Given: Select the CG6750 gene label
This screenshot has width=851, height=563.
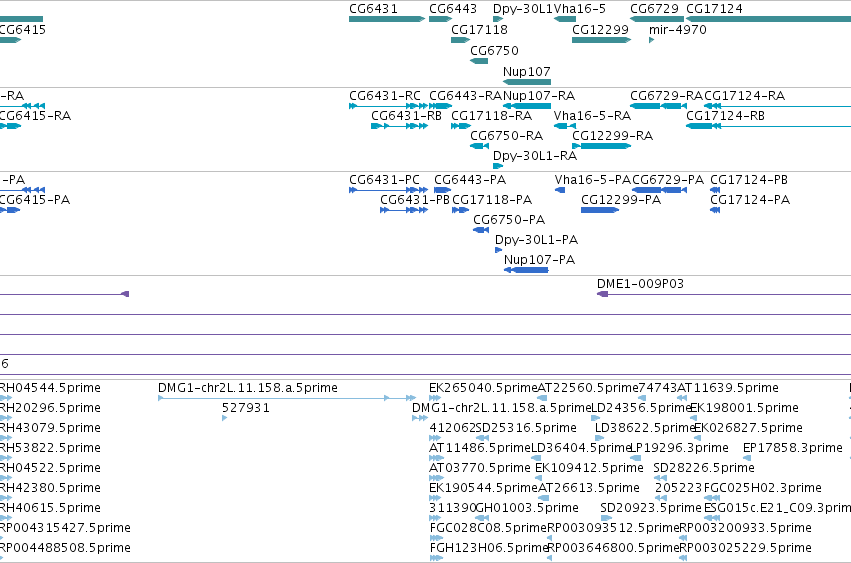Looking at the screenshot, I should point(494,50).
